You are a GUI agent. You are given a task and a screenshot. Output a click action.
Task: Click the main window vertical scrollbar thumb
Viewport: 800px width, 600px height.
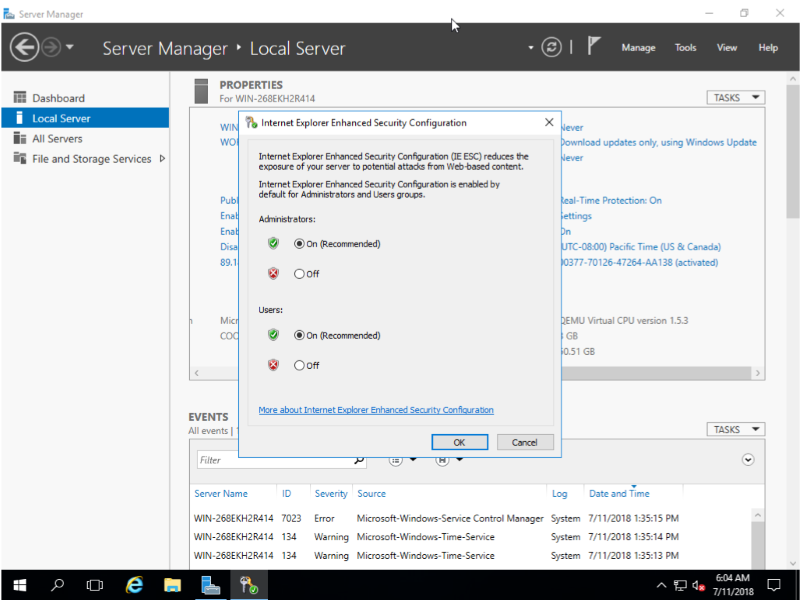coord(792,151)
